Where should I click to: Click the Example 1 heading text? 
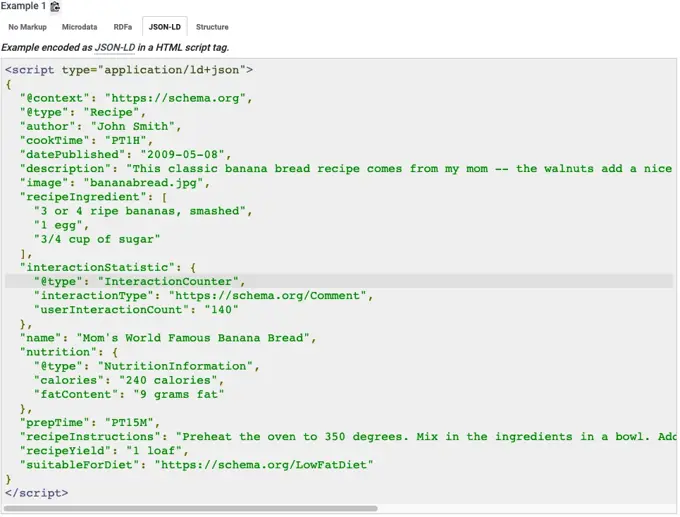coord(23,6)
